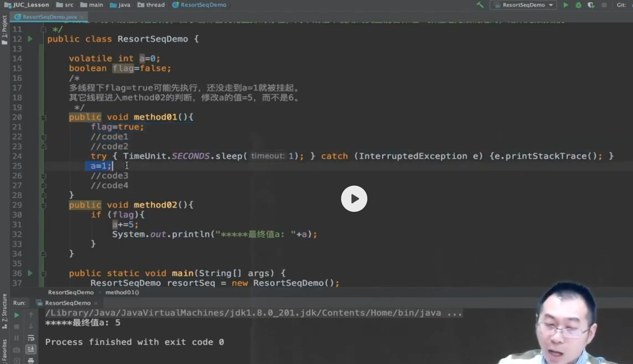Click run gutter arrow beside main method
The width and height of the screenshot is (633, 364).
click(30, 273)
